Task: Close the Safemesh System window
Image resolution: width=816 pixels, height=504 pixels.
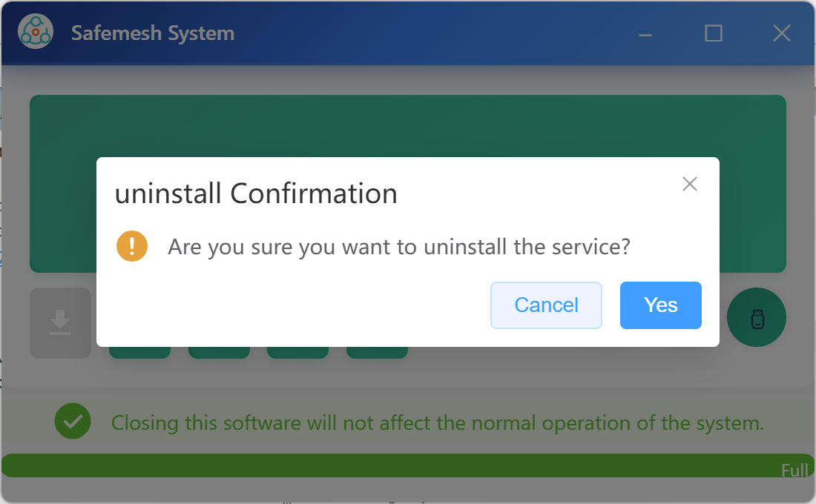Action: coord(782,33)
